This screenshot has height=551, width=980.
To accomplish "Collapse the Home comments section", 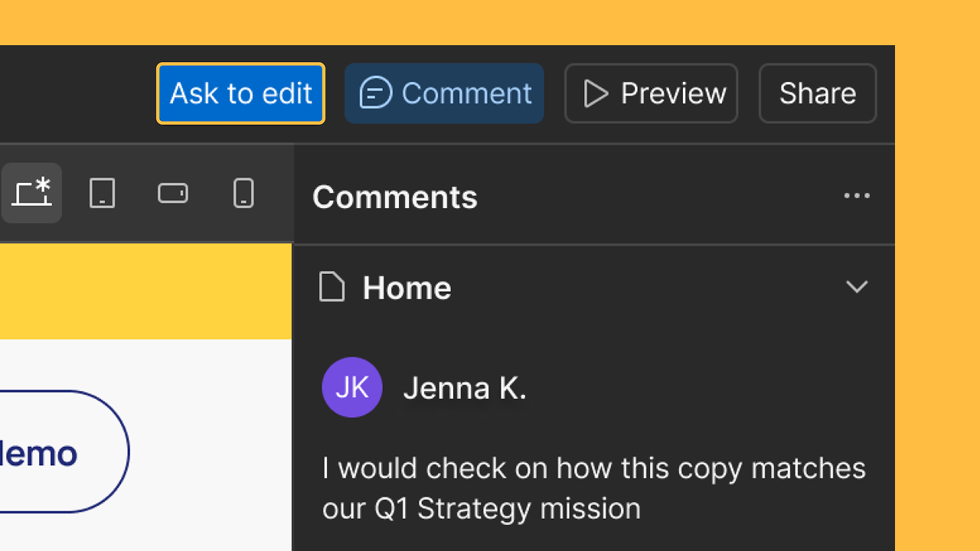I will [857, 286].
